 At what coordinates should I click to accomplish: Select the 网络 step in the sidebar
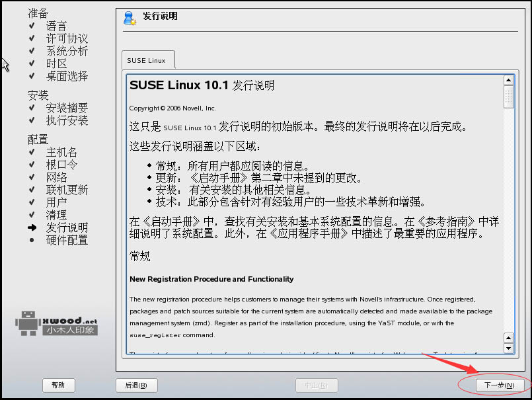click(x=56, y=177)
